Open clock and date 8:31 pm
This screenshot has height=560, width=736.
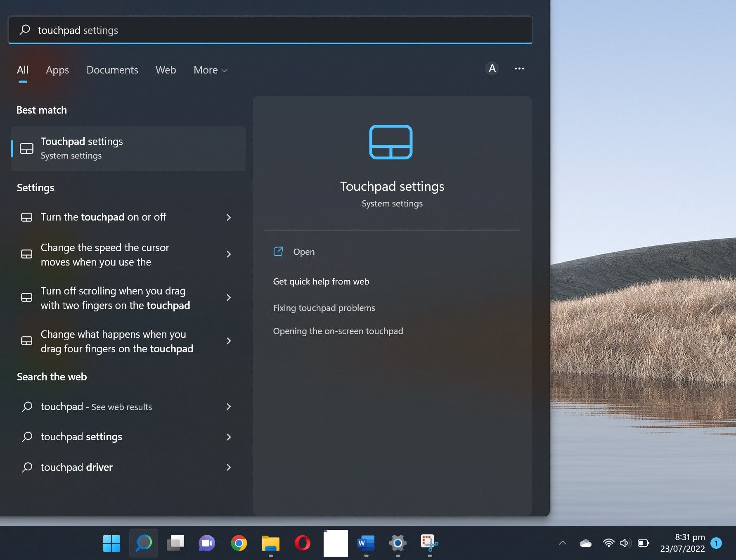[x=682, y=543]
